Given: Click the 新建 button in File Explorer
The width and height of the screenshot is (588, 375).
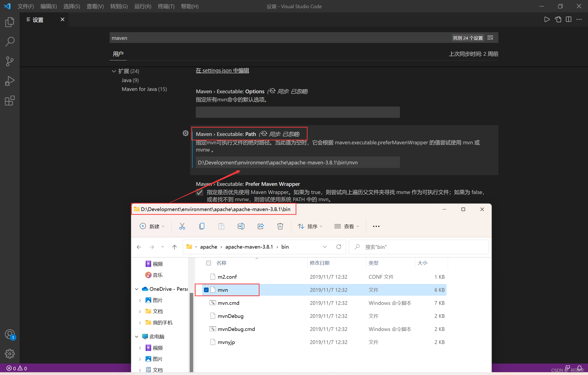Looking at the screenshot, I should tap(152, 226).
